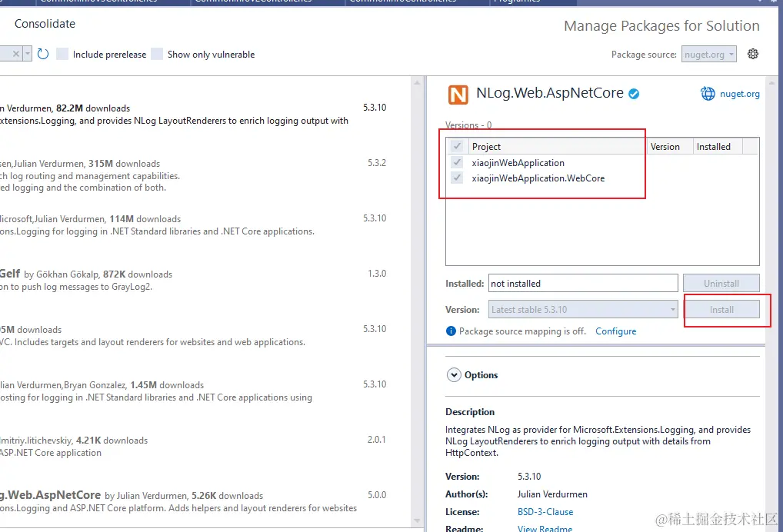Toggle Show only vulnerable checkbox

click(157, 54)
